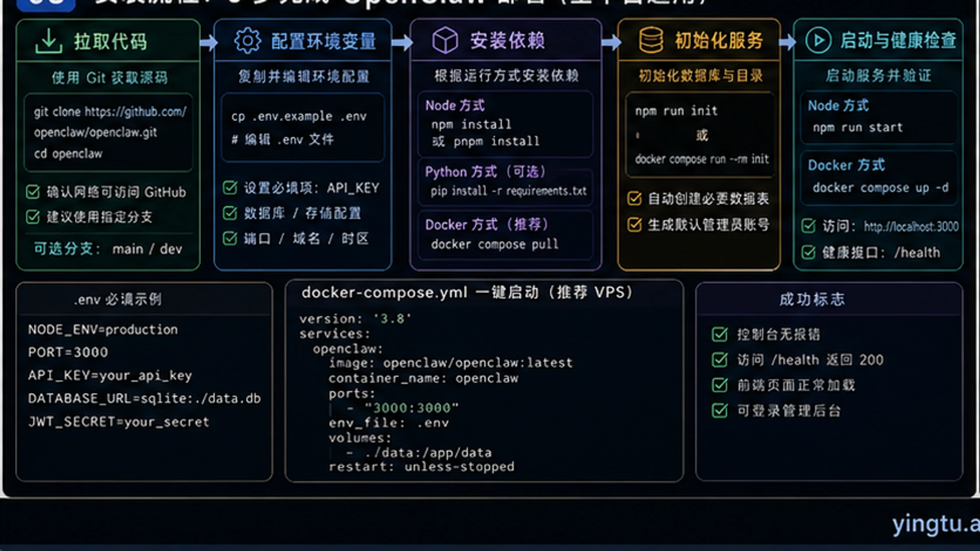Click the "3000:3000" port mapping
Image resolution: width=980 pixels, height=551 pixels.
(412, 408)
